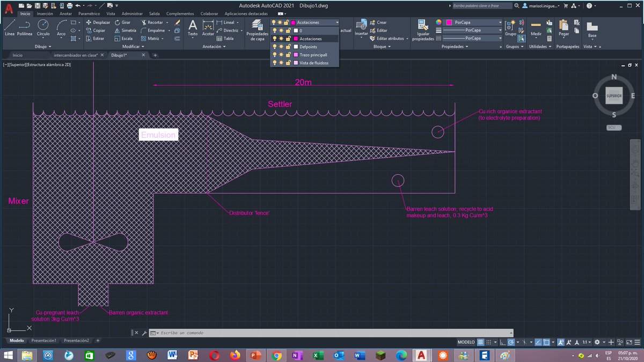
Task: Collapse the Acotaciones layer dropdown
Action: pyautogui.click(x=336, y=23)
